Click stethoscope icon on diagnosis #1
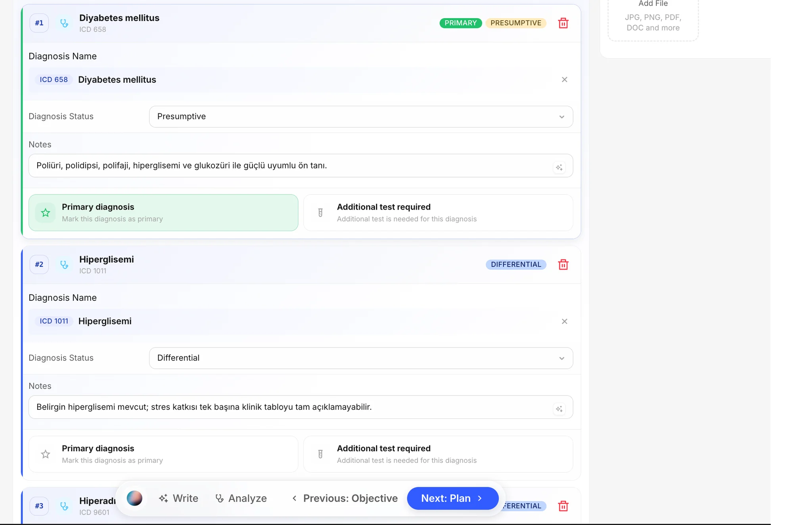The height and width of the screenshot is (525, 812). [64, 23]
